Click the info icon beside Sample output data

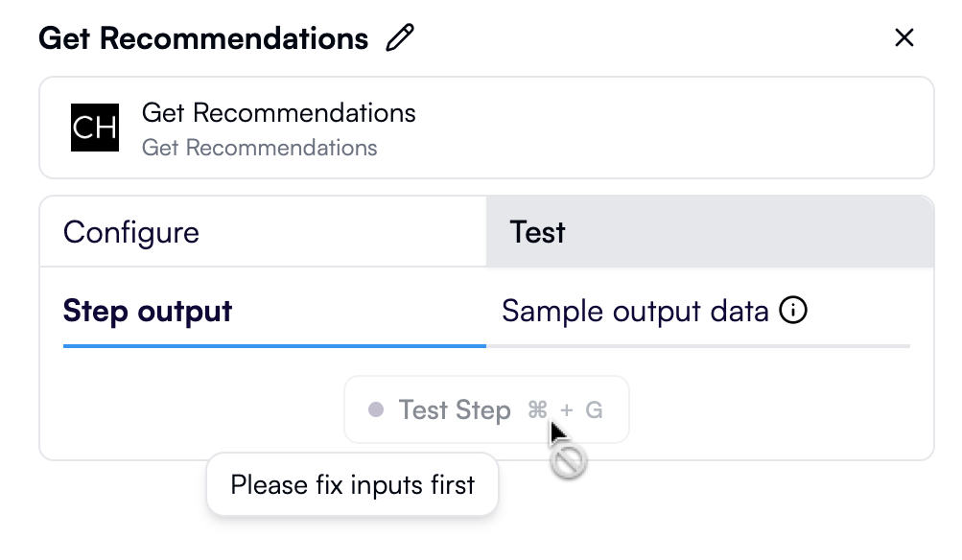[x=793, y=311]
